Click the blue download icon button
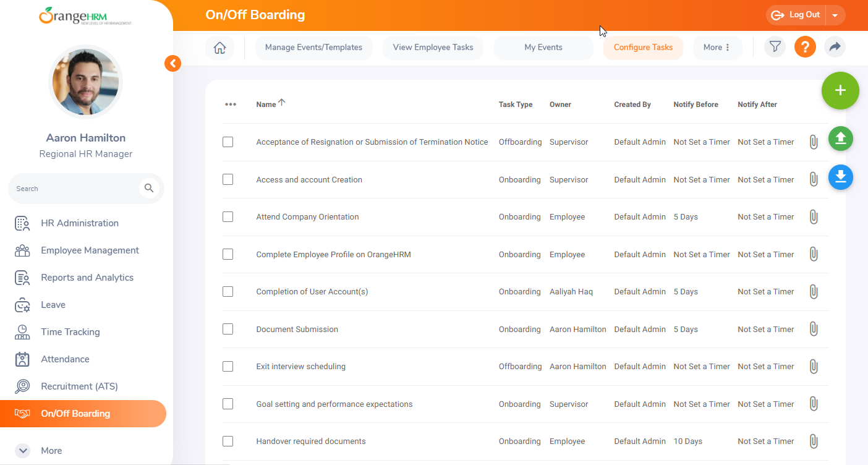Screen dimensions: 868x465 [840, 177]
